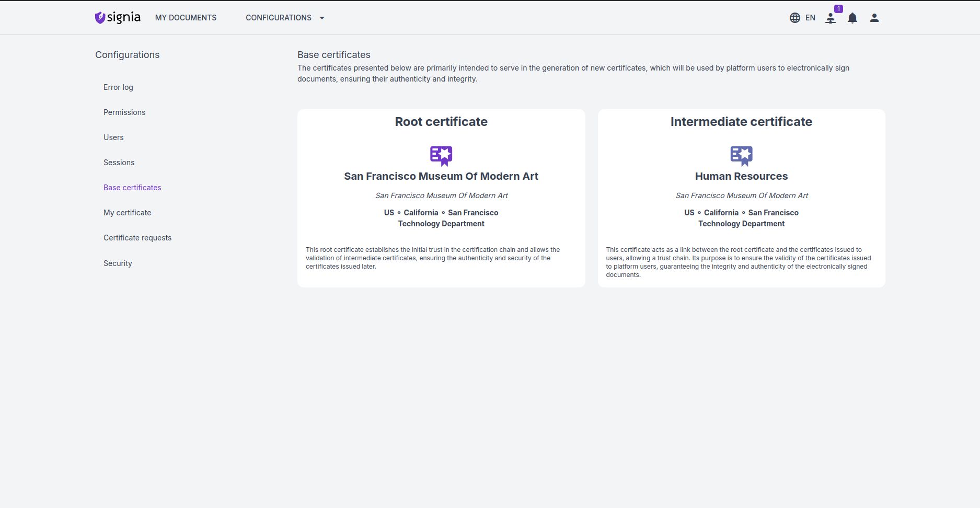Open the Error log page
The image size is (980, 508).
118,87
